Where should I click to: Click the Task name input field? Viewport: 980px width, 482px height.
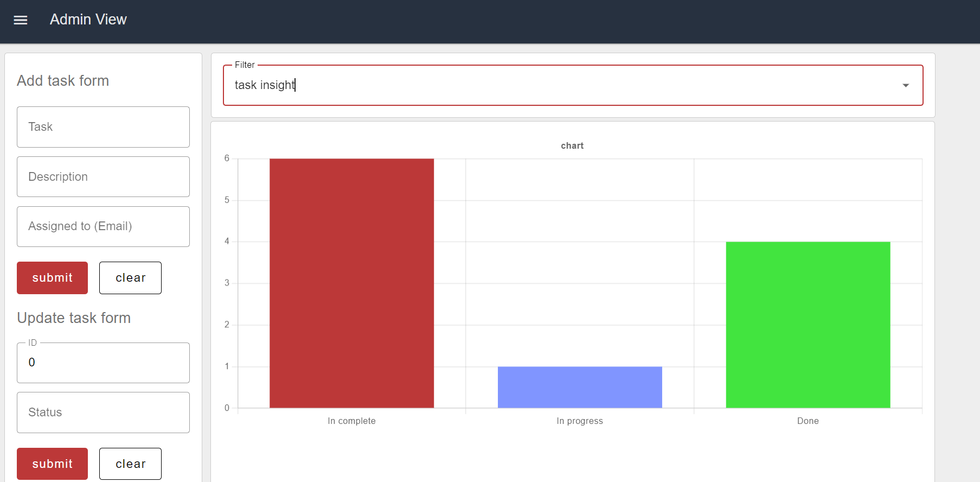click(103, 127)
